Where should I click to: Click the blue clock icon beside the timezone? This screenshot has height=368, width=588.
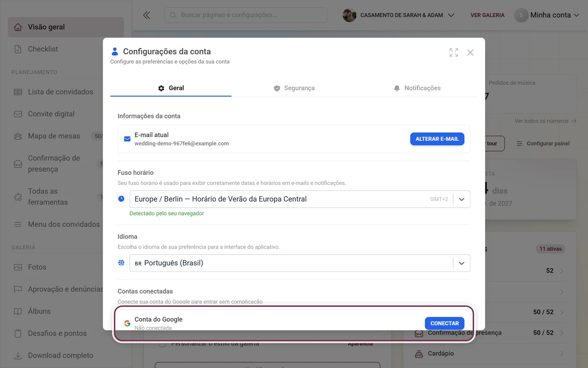tap(121, 199)
